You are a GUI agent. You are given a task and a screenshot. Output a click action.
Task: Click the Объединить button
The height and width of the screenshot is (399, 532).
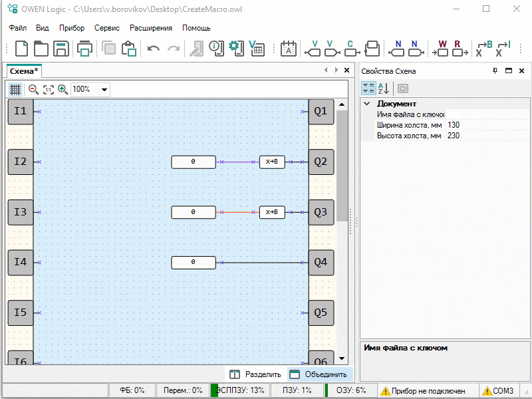318,374
